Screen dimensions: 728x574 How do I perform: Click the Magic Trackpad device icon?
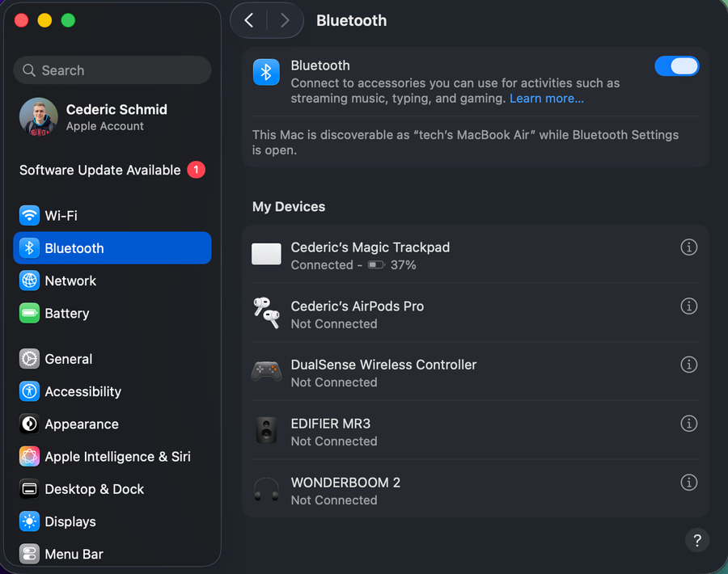pyautogui.click(x=266, y=255)
